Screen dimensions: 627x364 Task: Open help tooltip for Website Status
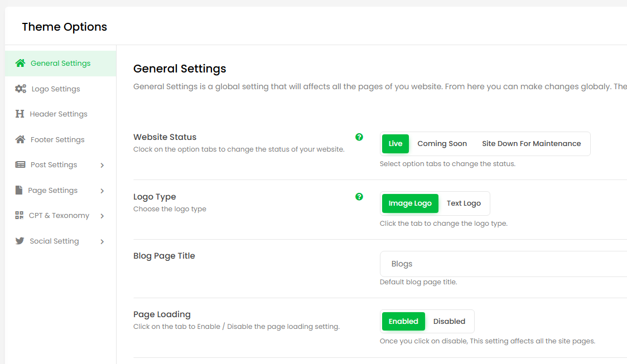[359, 137]
